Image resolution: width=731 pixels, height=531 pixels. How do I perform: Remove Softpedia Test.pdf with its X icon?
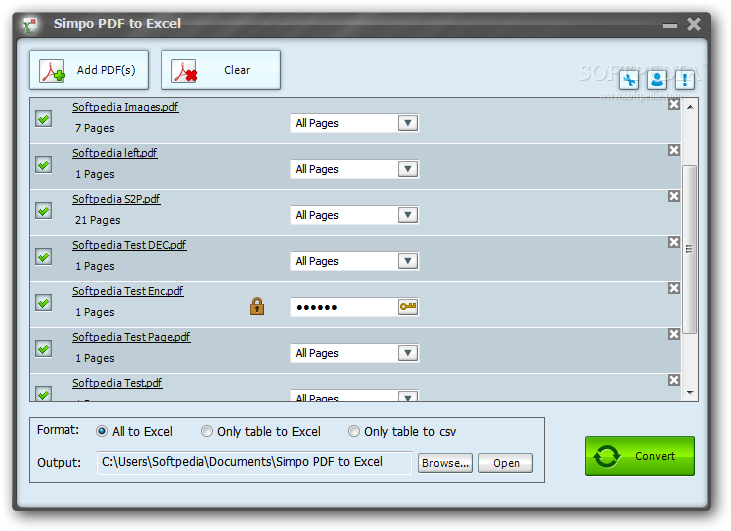point(674,380)
